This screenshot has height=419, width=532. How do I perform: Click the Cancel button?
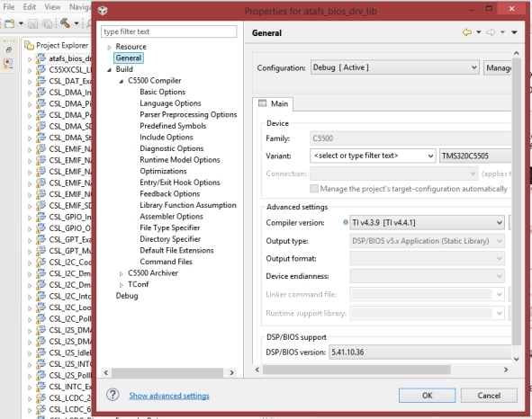(x=489, y=396)
